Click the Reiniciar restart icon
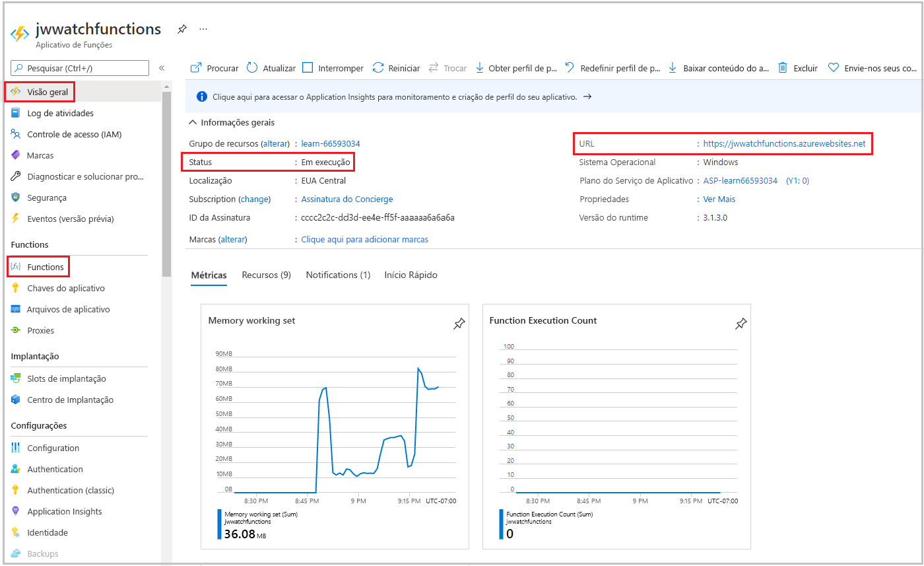Viewport: 924px width, 566px height. [378, 67]
